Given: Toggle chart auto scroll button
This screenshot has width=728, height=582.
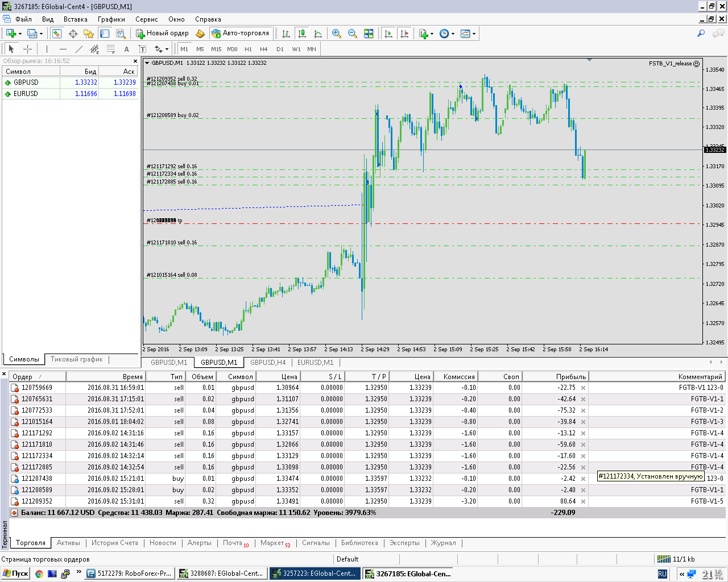Looking at the screenshot, I should point(388,34).
